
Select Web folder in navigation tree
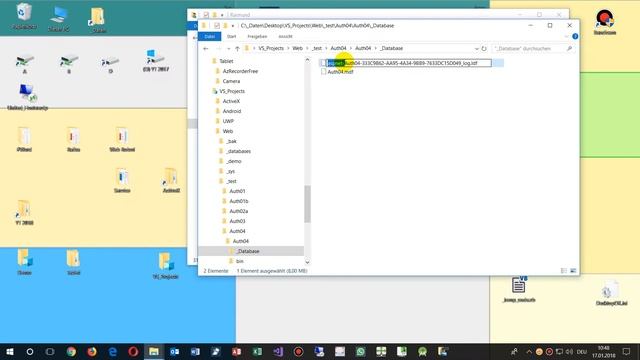click(228, 131)
